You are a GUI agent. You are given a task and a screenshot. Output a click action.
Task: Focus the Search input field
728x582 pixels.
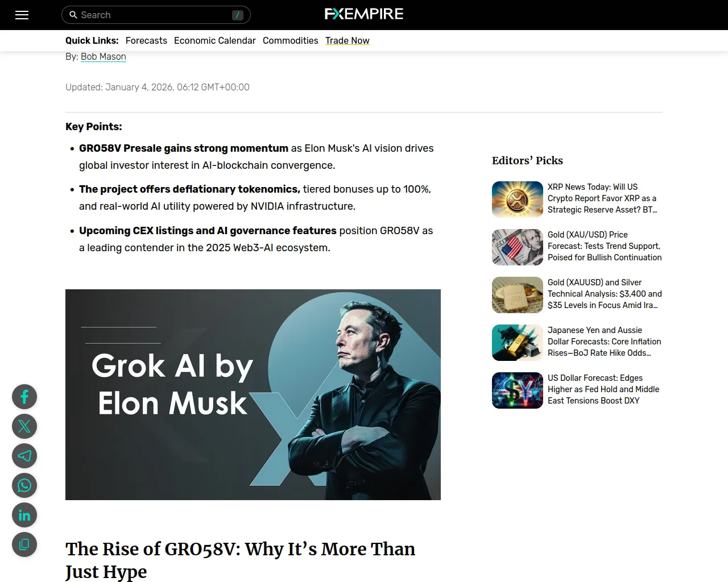tap(156, 15)
